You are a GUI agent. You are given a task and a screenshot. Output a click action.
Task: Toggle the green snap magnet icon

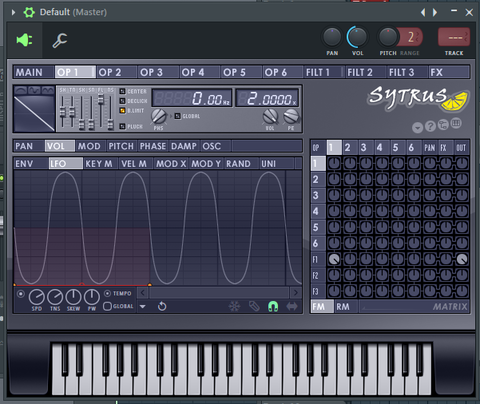273,306
